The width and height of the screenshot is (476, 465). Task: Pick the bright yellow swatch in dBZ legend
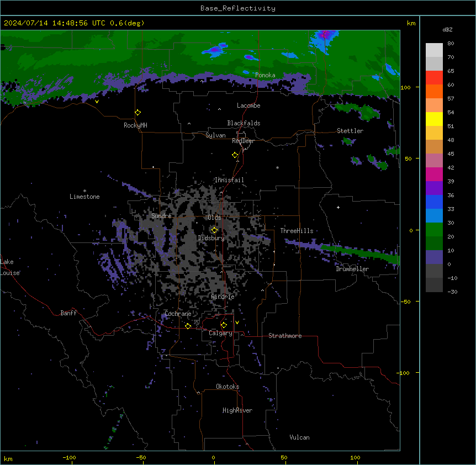click(x=434, y=119)
